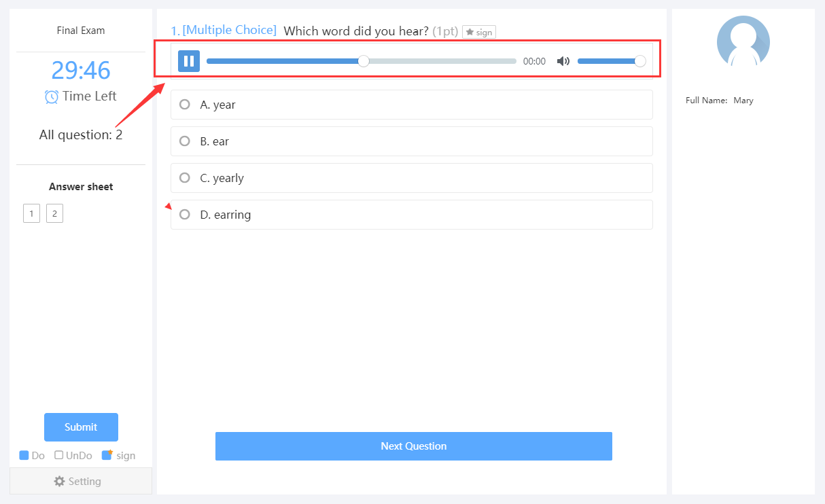
Task: Submit the exam
Action: click(x=81, y=427)
